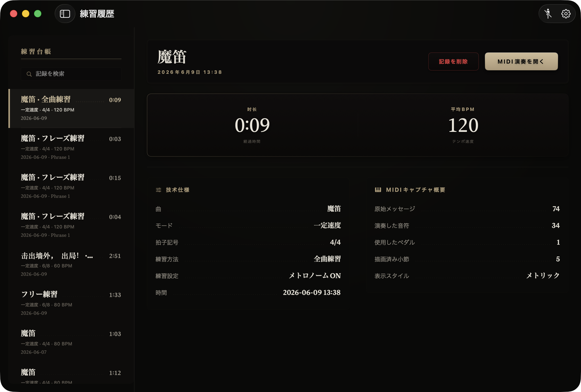Open the MIDI performance with MIDI演奏を開く
Viewport: 581px width, 392px height.
(521, 61)
